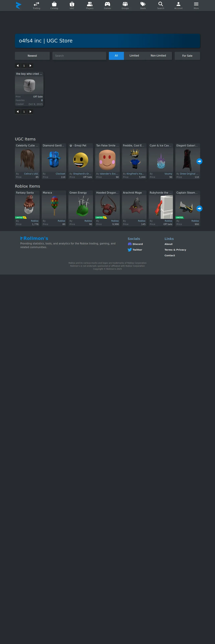Open Rubyhorde item thumbnail
Viewport: 215px width, 644px height.
pos(161,207)
